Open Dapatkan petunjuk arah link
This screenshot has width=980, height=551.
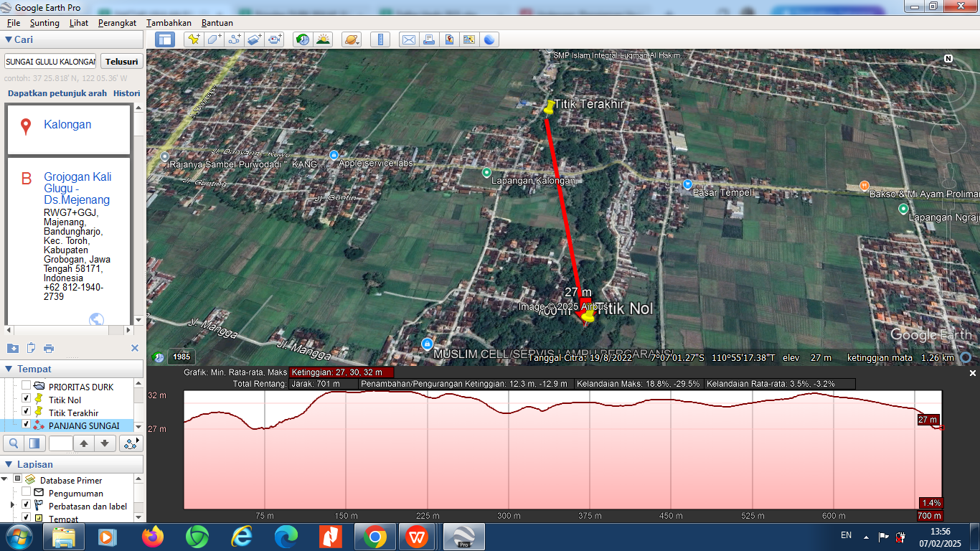(57, 93)
